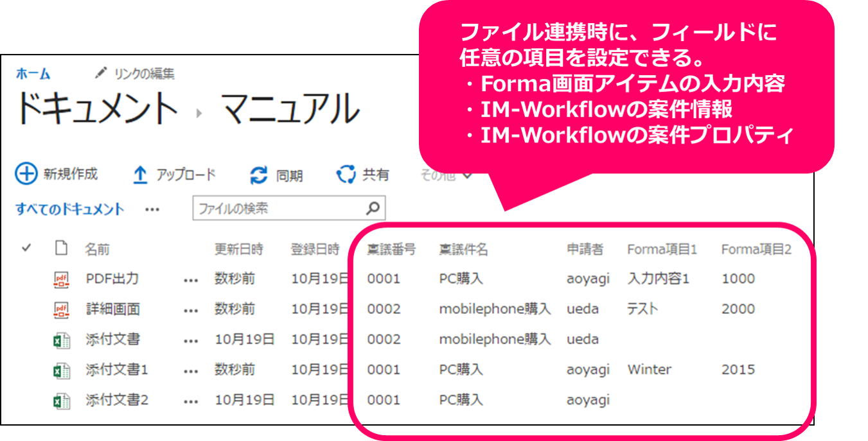The height and width of the screenshot is (441, 868).
Task: Open ellipsis menu for 詳細画面
Action: pos(191,311)
